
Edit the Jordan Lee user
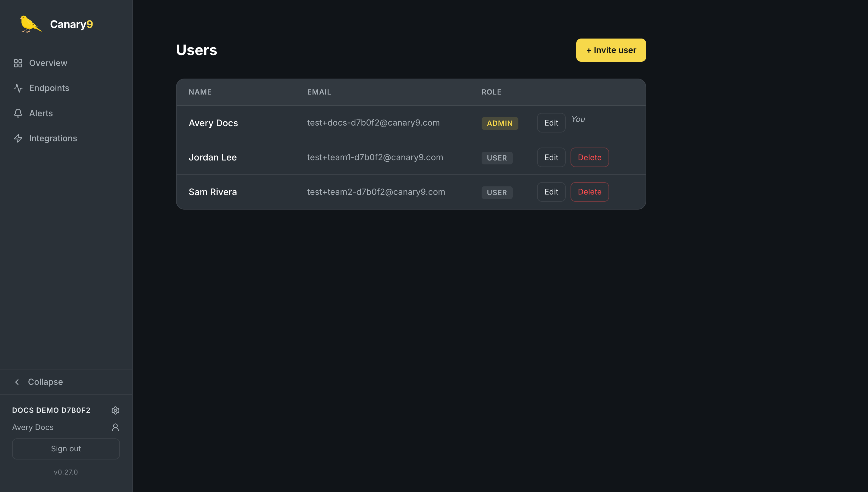551,157
